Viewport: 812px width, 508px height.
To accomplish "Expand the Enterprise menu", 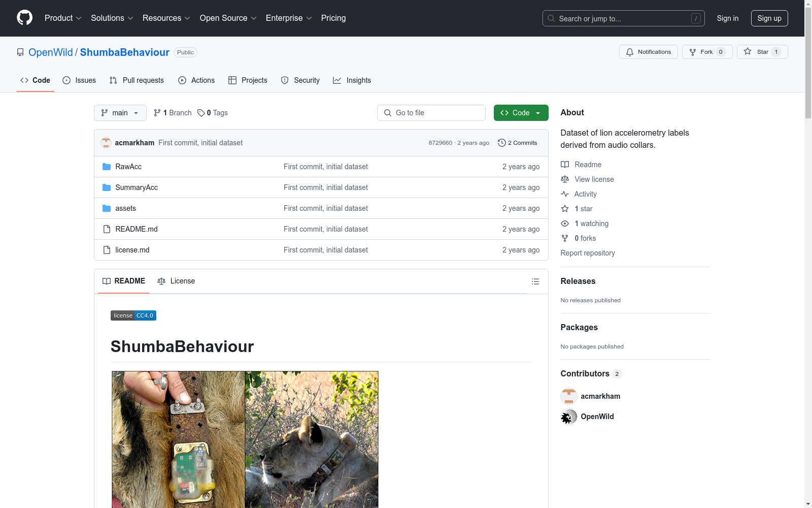I will point(289,18).
